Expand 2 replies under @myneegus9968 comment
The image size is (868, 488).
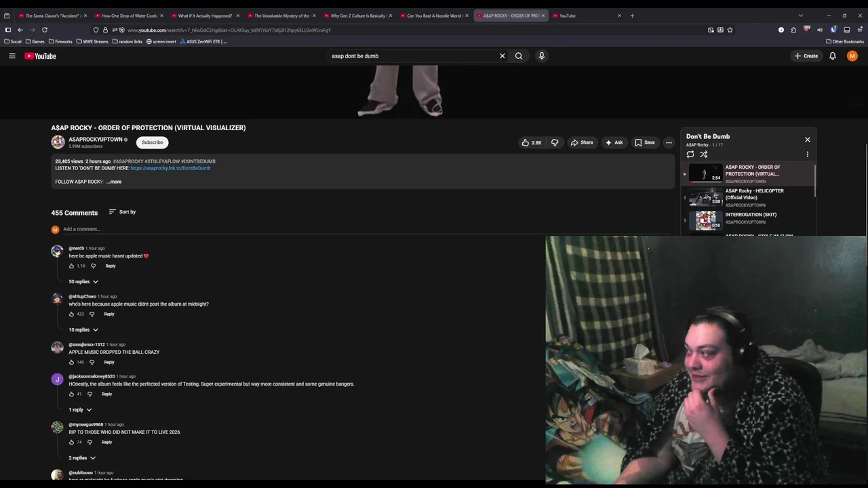[82, 458]
